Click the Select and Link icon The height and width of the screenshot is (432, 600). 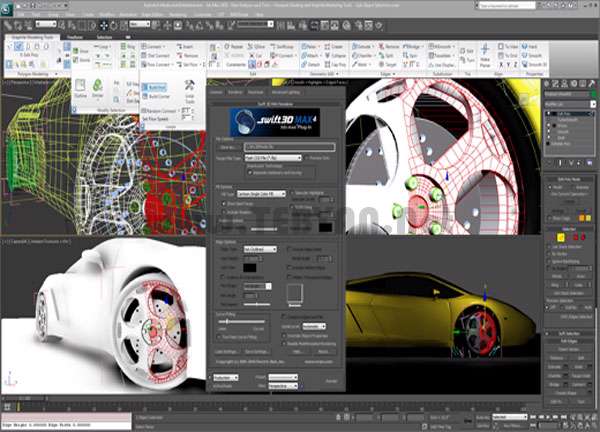8,26
